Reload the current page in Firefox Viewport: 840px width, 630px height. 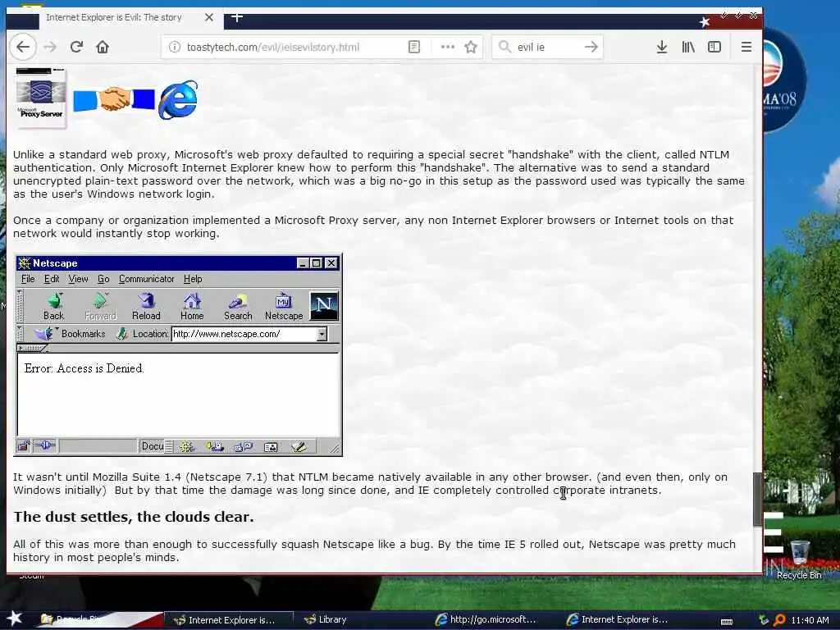pyautogui.click(x=76, y=47)
